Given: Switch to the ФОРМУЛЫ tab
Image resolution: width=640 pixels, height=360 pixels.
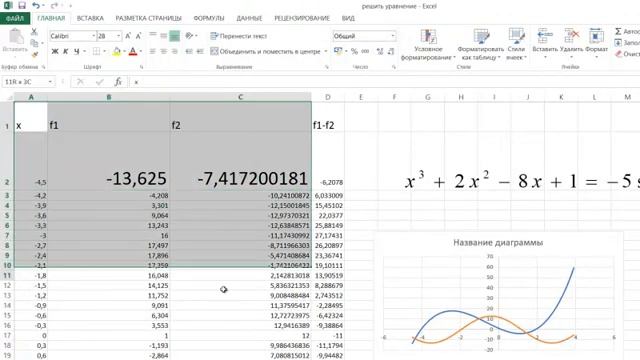Looking at the screenshot, I should click(x=209, y=18).
